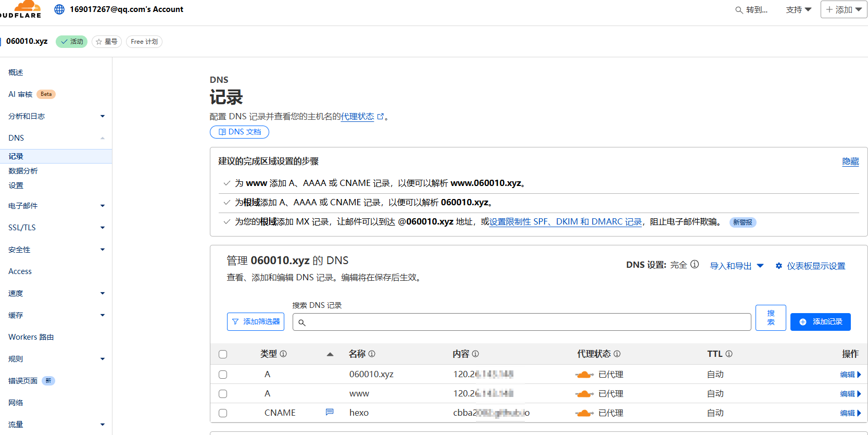Click orange cloud proxy icon for 060010.xyz row
The image size is (868, 435).
tap(584, 375)
